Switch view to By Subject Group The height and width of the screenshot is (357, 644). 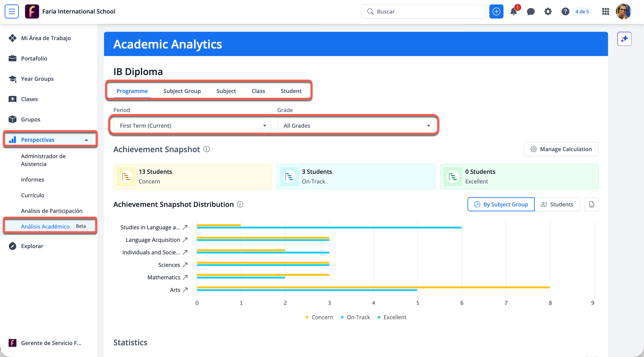click(501, 204)
